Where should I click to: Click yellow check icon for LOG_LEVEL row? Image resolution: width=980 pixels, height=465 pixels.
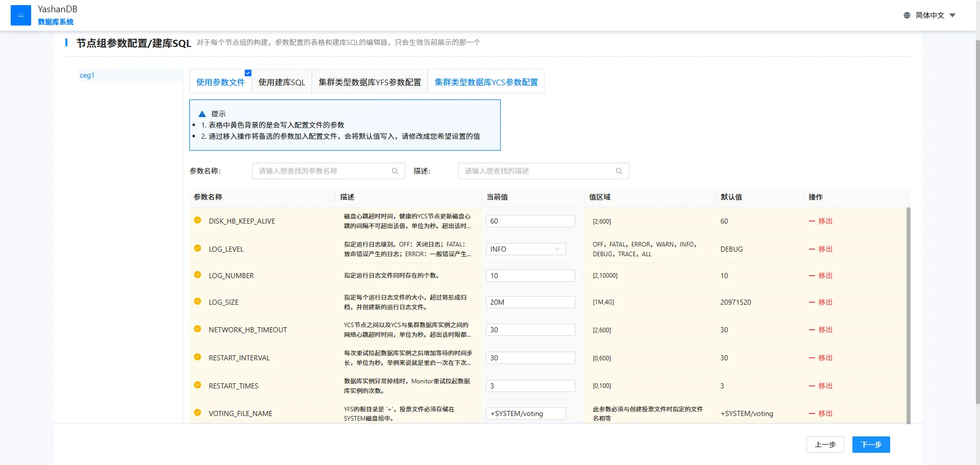pos(198,249)
